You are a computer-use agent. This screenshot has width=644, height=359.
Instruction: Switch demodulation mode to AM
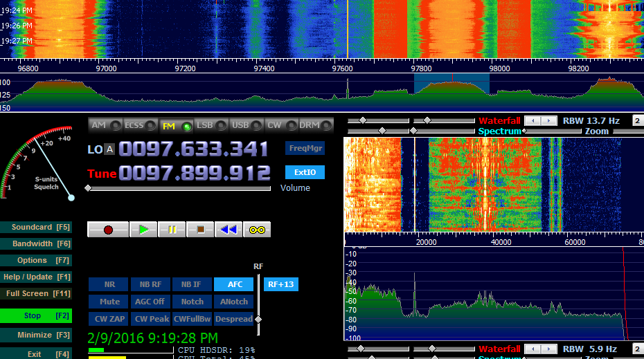[x=105, y=125]
